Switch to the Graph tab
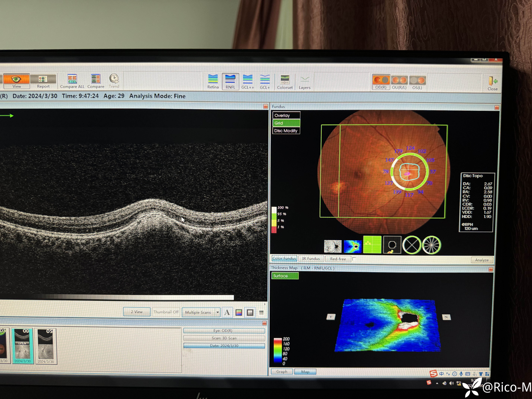Image resolution: width=532 pixels, height=399 pixels. click(282, 371)
